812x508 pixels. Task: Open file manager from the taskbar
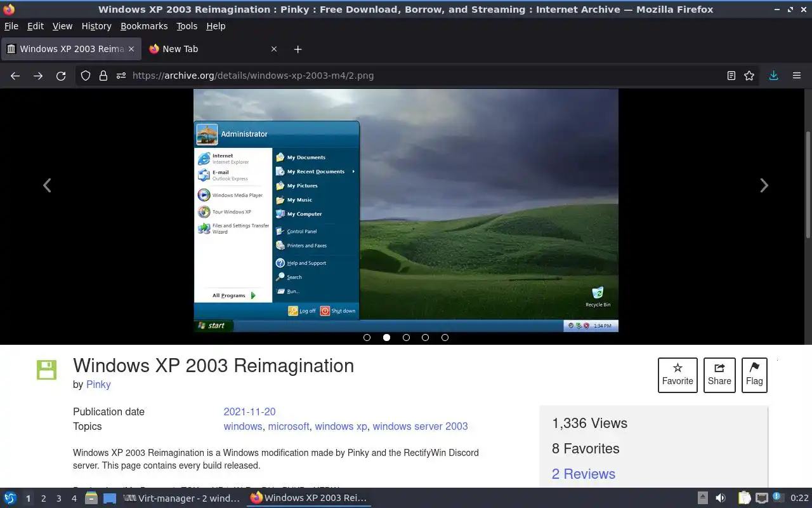click(x=91, y=498)
